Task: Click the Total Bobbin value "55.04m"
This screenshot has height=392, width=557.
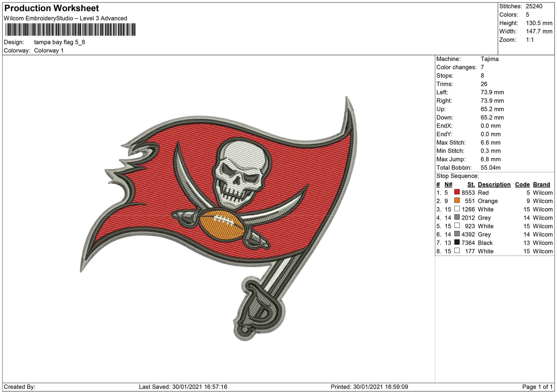Action: point(491,168)
